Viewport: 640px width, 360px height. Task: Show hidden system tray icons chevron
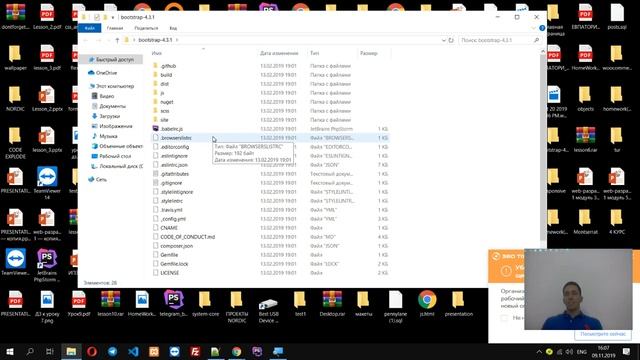point(539,351)
